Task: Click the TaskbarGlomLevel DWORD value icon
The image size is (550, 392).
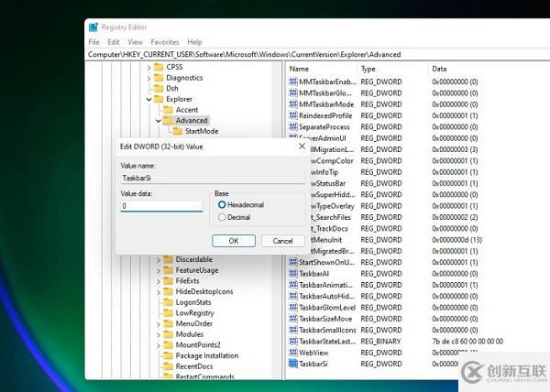Action: point(293,308)
